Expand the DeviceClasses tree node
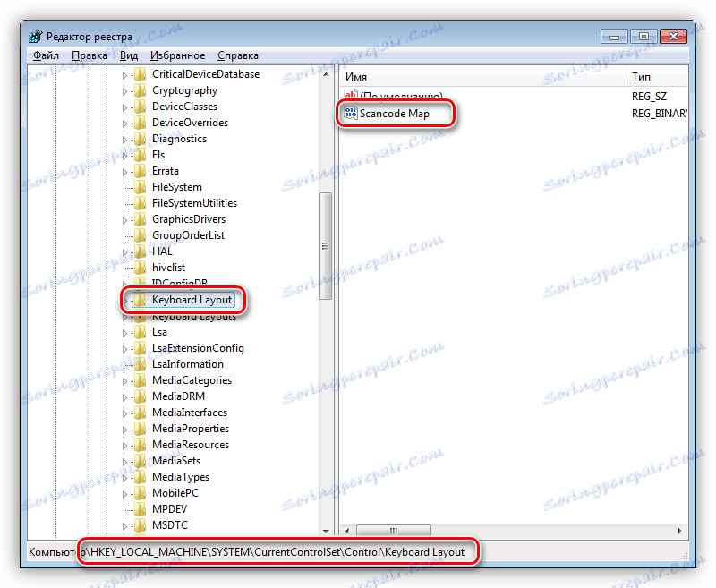 click(126, 106)
